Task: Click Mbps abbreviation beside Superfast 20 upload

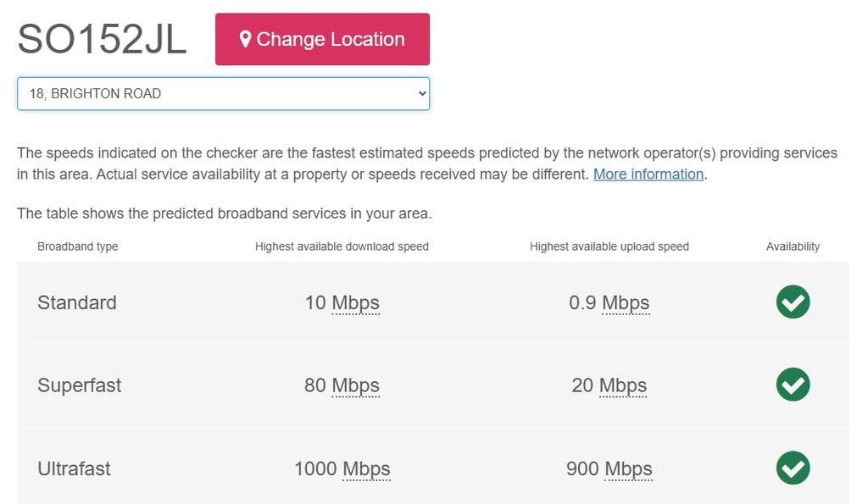Action: pyautogui.click(x=623, y=385)
